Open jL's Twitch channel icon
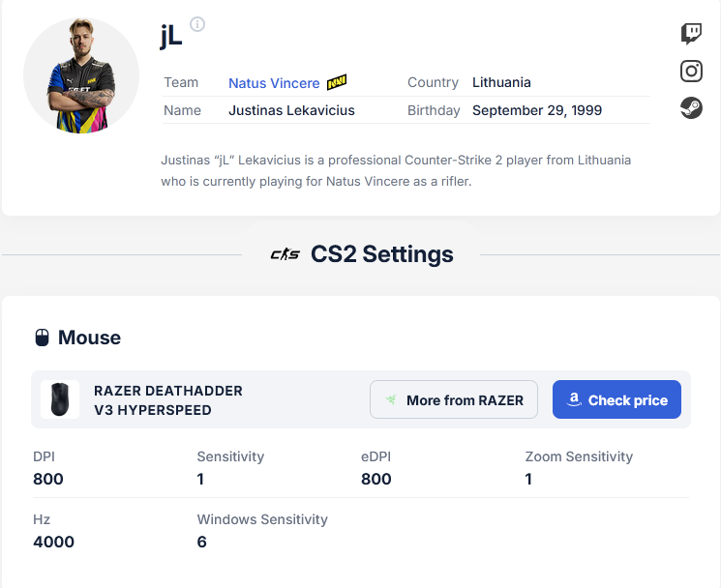 [x=691, y=34]
